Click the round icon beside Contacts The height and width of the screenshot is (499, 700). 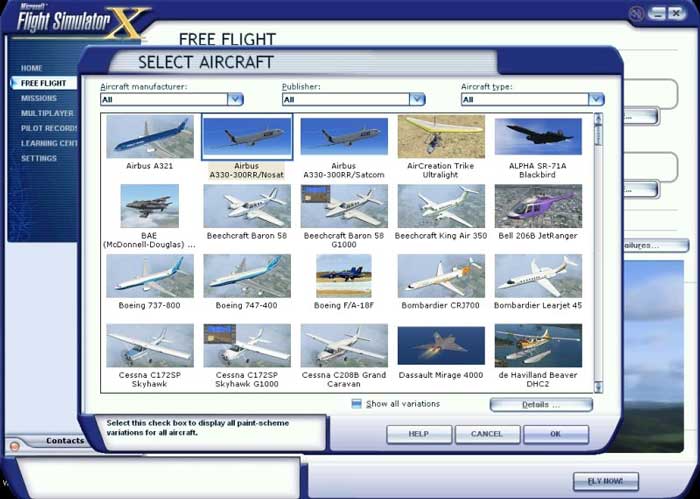(x=15, y=446)
